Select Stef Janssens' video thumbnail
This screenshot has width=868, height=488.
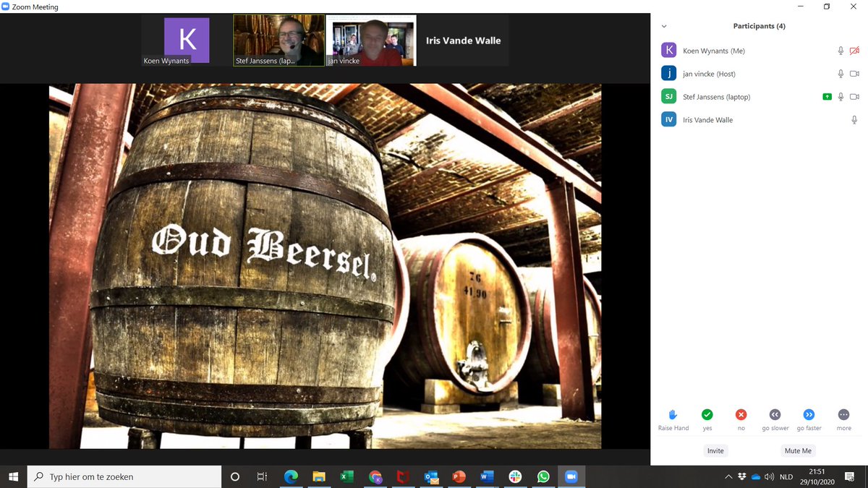click(278, 40)
